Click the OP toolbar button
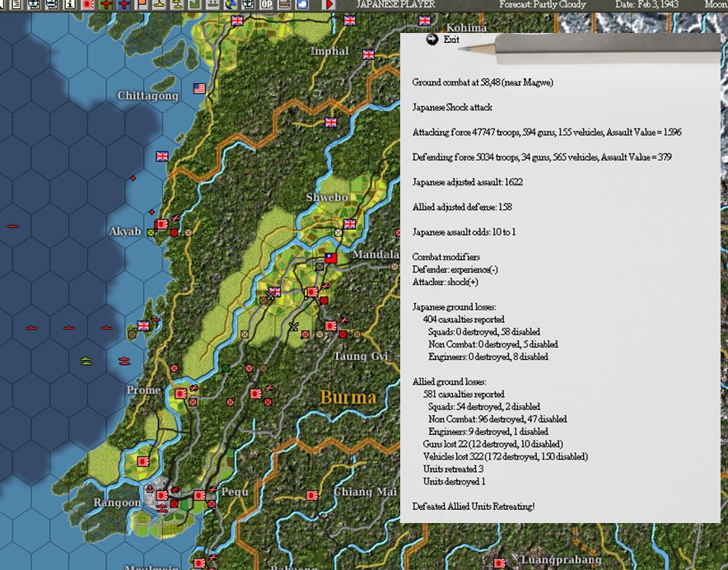This screenshot has height=570, width=728. pyautogui.click(x=266, y=5)
